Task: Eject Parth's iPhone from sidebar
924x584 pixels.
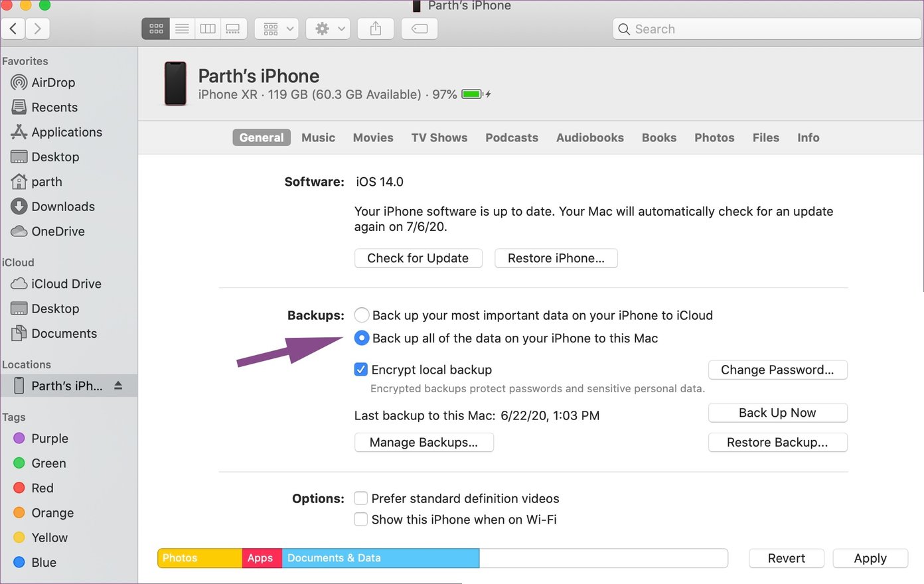Action: pyautogui.click(x=118, y=386)
